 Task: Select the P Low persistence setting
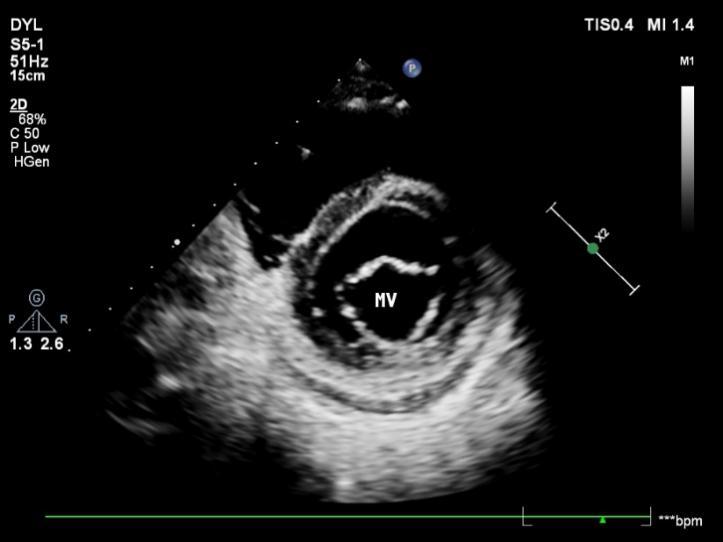(x=30, y=148)
